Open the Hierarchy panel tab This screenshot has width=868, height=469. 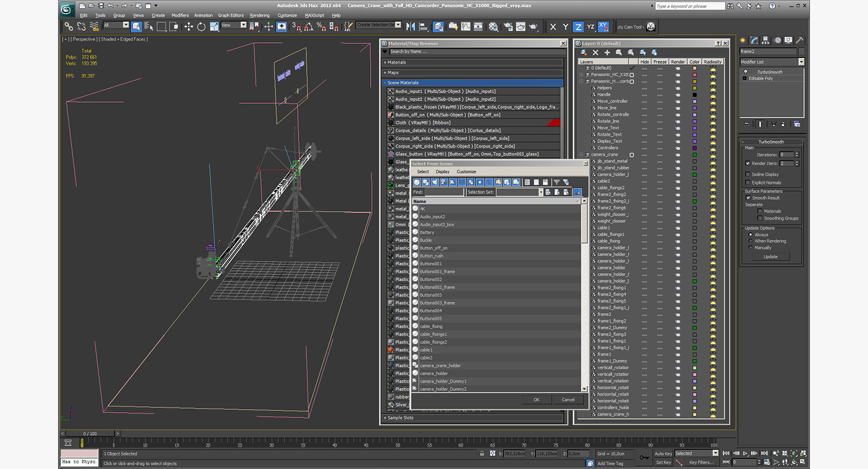click(767, 40)
